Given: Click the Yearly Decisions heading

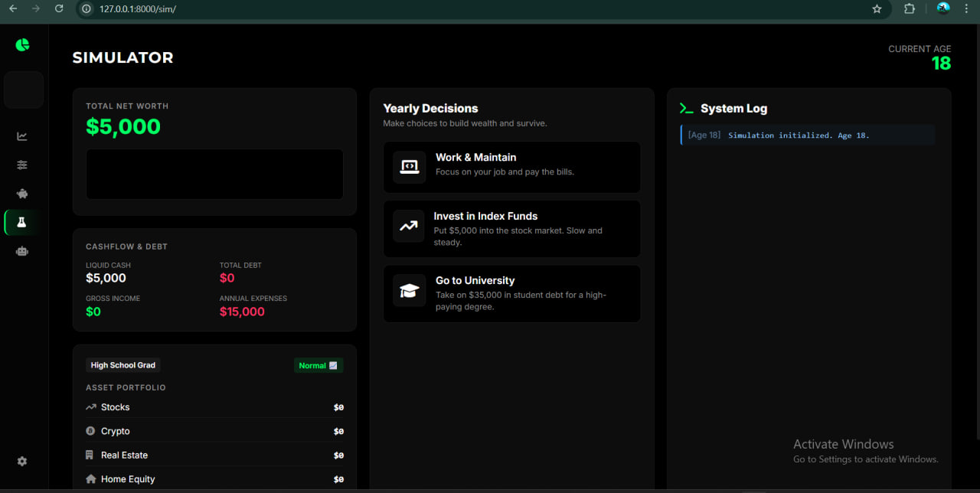Looking at the screenshot, I should point(430,108).
